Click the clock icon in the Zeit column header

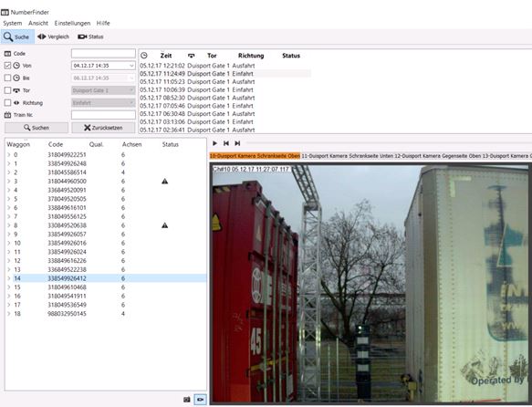pos(144,56)
